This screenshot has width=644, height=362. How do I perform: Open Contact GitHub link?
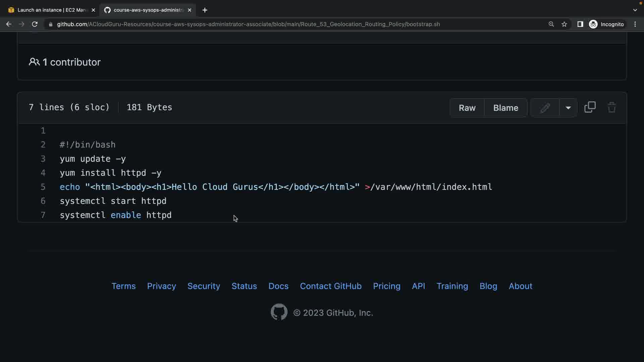[330, 286]
